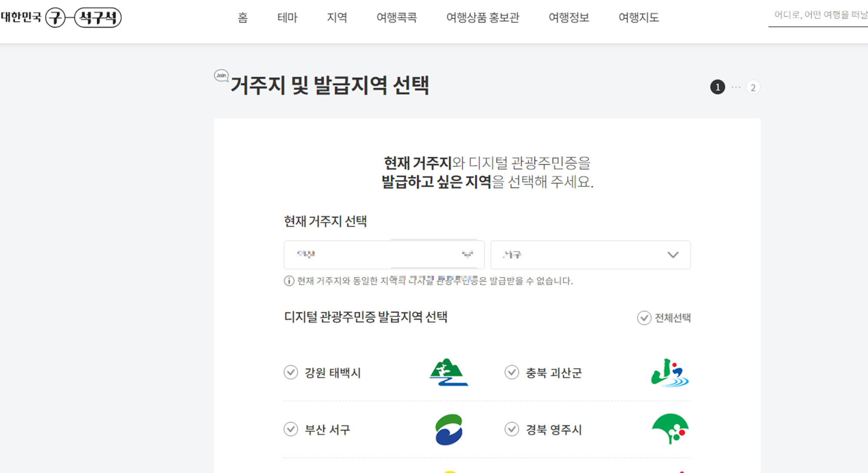Go to 여행상품 홍보관 page
The width and height of the screenshot is (868, 473).
pyautogui.click(x=483, y=18)
